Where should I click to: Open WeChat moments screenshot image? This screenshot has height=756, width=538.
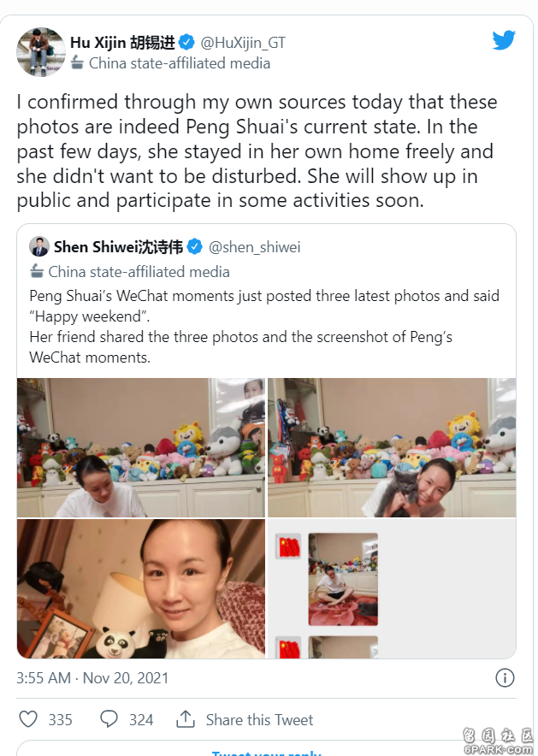coord(392,588)
